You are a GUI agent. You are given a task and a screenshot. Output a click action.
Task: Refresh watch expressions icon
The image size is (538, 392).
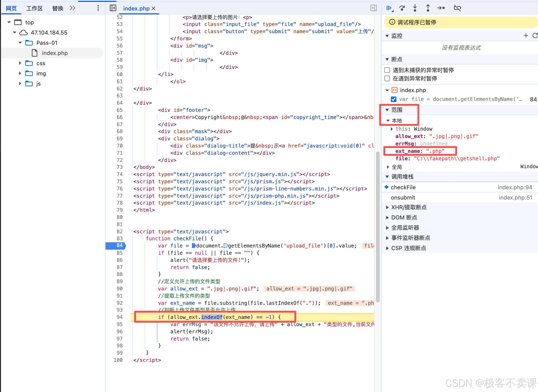point(535,35)
